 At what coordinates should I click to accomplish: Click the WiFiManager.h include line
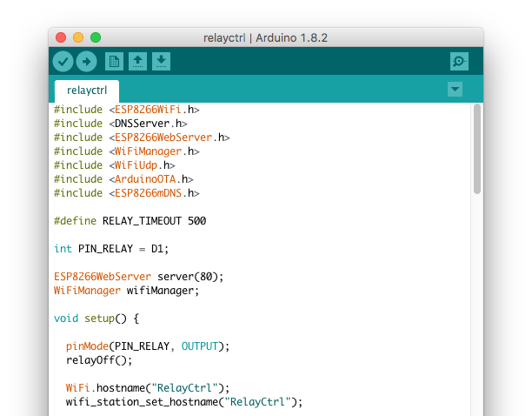127,151
